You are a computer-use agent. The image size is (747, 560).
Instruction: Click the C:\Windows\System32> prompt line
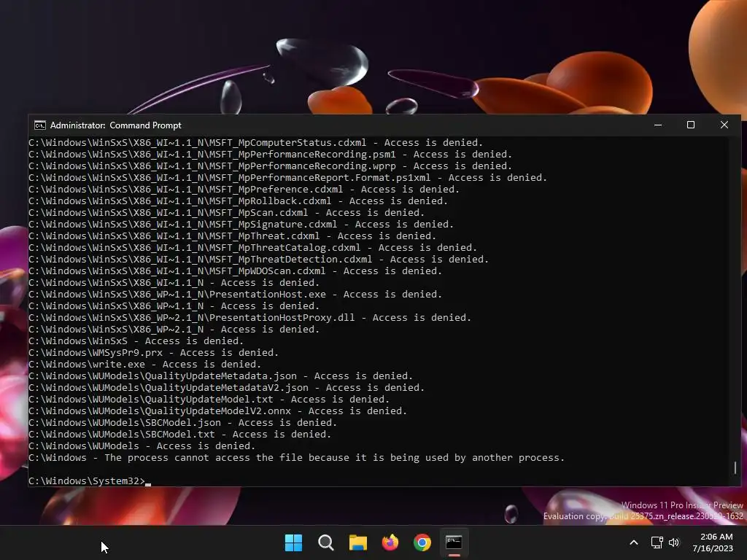[90, 481]
